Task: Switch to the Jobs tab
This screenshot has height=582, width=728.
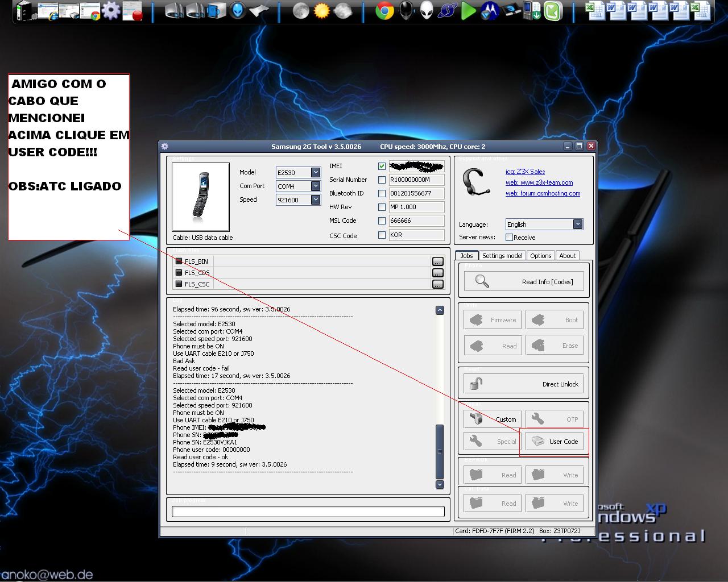Action: point(466,256)
